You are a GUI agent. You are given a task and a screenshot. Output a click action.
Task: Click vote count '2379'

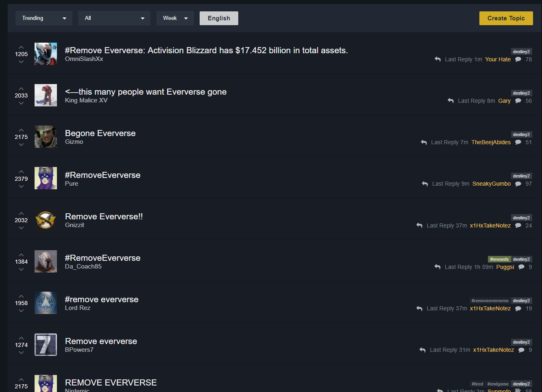21,179
